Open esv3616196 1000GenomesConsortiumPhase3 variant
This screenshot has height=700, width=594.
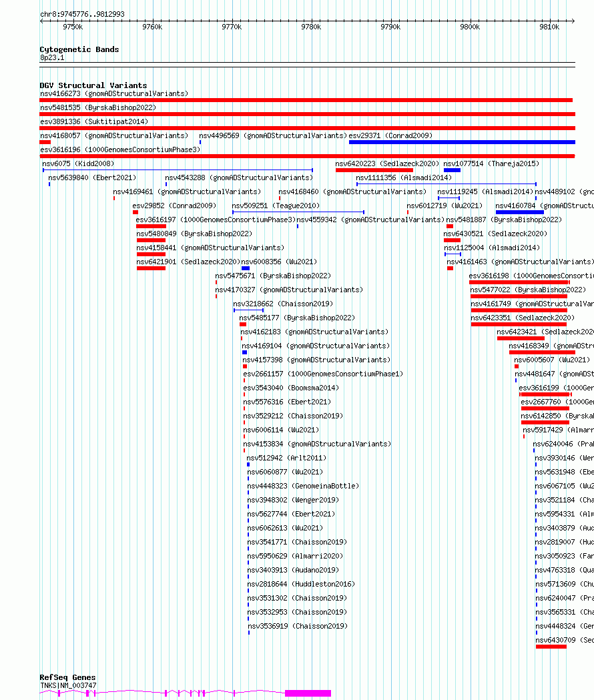(120, 149)
